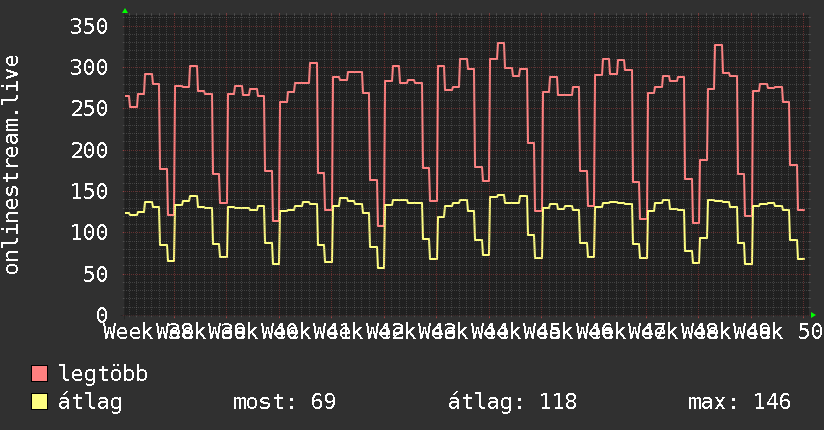The height and width of the screenshot is (430, 824).
Task: Click the pink legtöbb legend swatch
Action: click(x=39, y=373)
